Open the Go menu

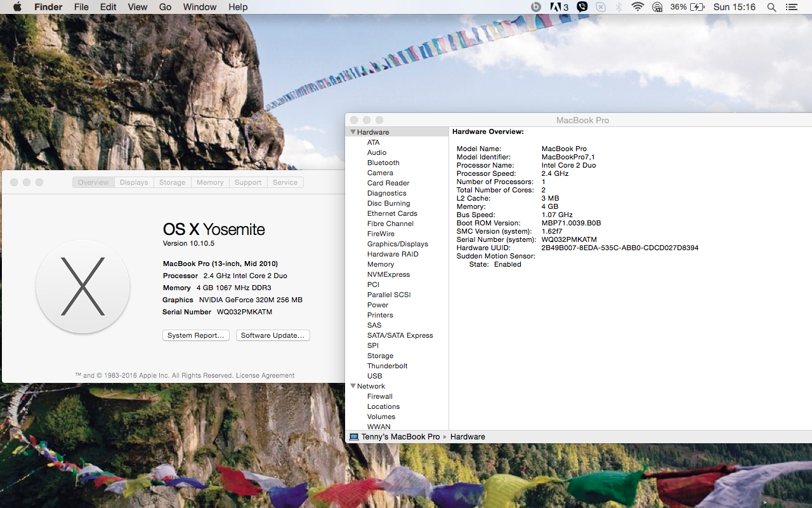[x=166, y=7]
